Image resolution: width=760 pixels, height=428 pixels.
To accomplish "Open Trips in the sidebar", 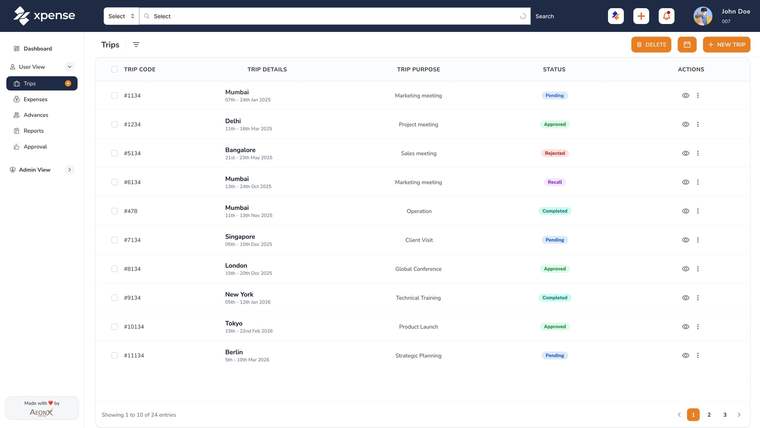I will pyautogui.click(x=42, y=83).
